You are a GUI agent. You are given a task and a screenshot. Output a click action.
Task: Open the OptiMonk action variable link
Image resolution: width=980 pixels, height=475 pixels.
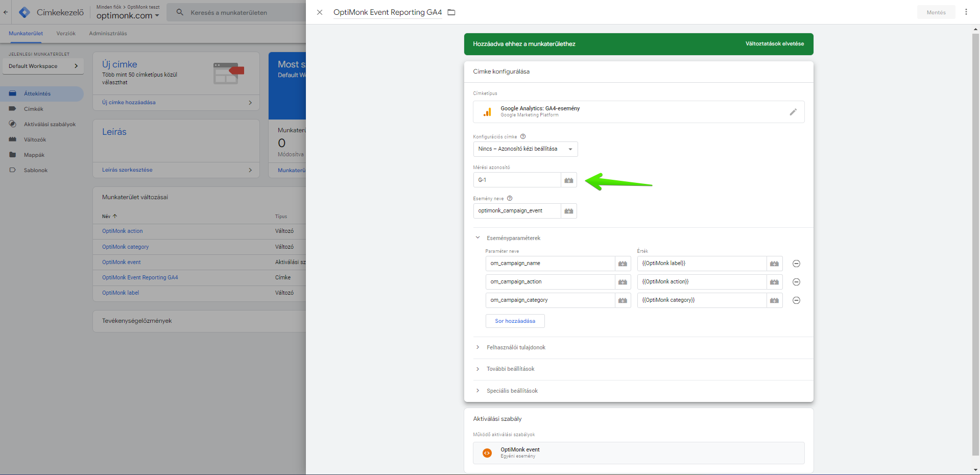coord(122,231)
